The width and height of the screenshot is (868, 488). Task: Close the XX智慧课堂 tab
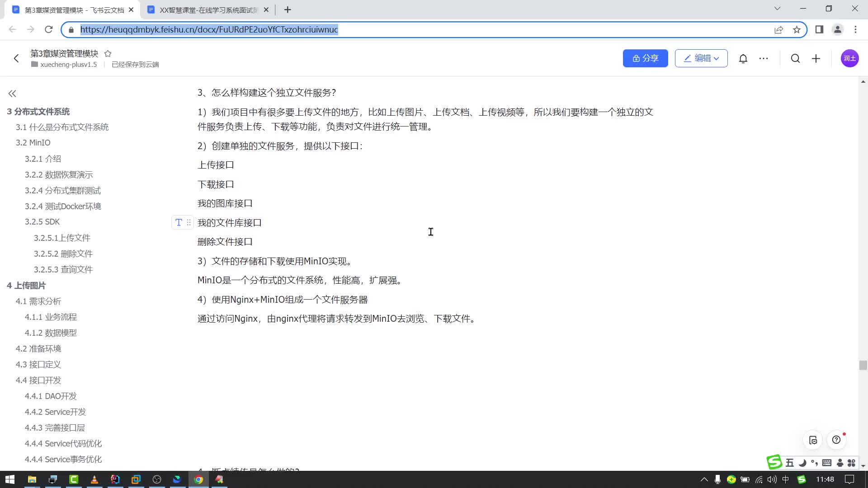point(266,9)
